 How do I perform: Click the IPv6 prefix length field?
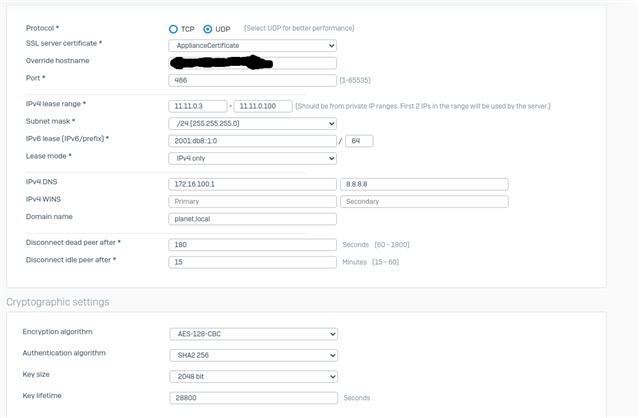pyautogui.click(x=359, y=141)
